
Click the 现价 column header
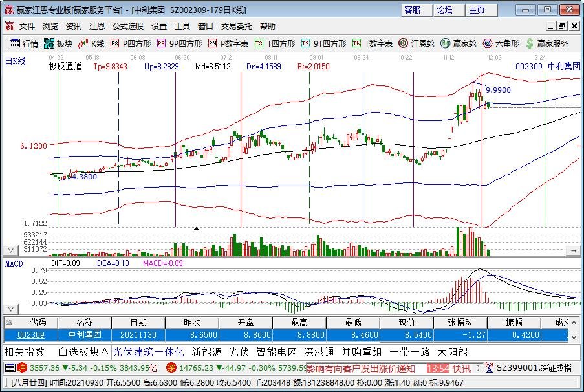pyautogui.click(x=407, y=322)
